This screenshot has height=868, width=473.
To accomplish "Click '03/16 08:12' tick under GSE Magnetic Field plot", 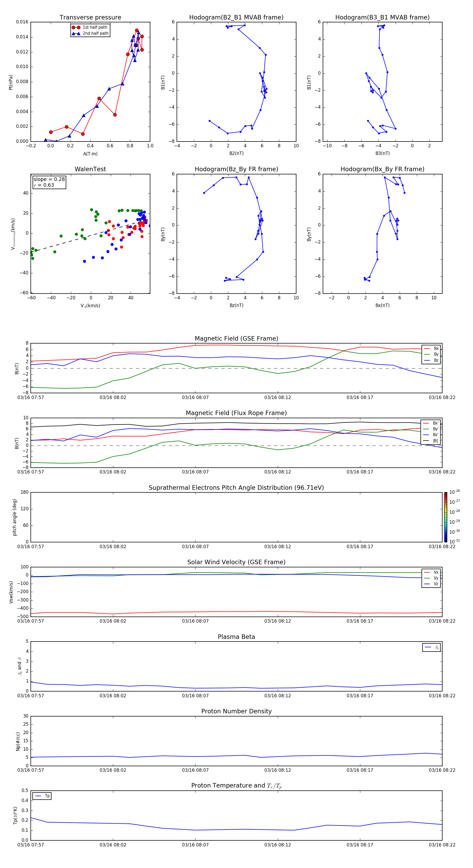I will pyautogui.click(x=277, y=398).
